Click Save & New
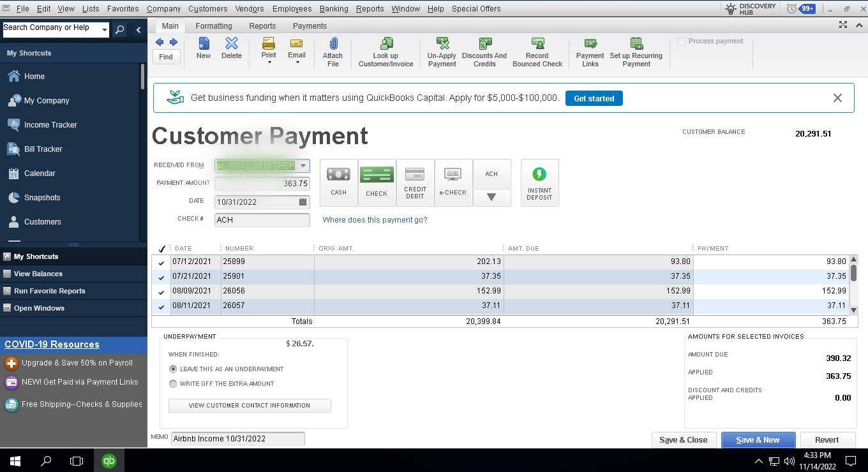The image size is (868, 472). 758,440
